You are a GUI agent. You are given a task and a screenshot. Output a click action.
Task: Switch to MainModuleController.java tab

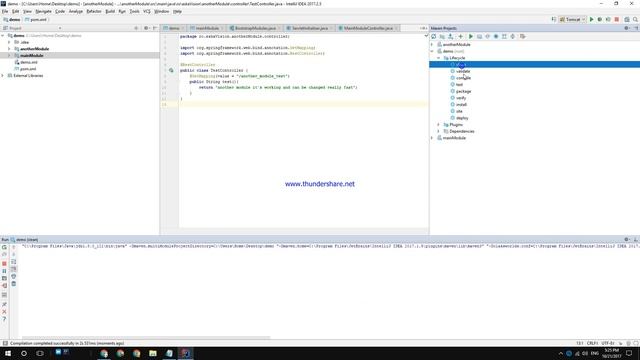coord(368,28)
